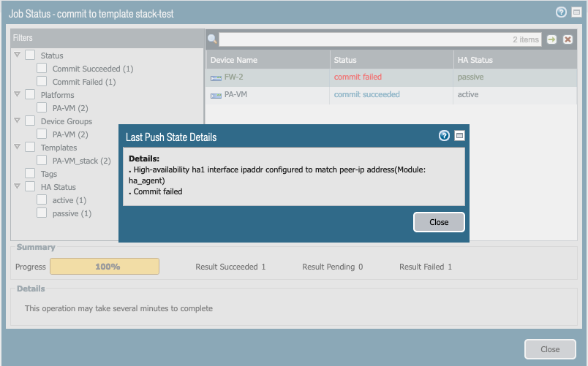
Task: Check the Platforms filter checkbox
Action: coord(30,94)
